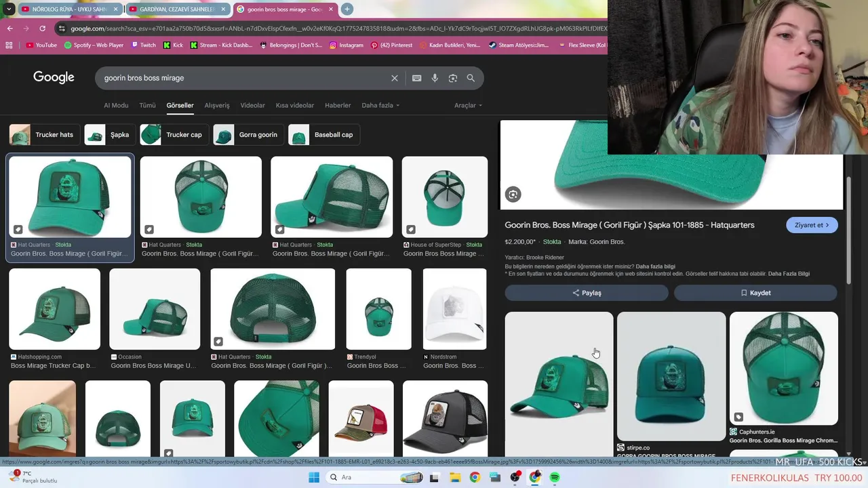Open the Spotify – Web Player bookmark
868x488 pixels.
tap(94, 45)
